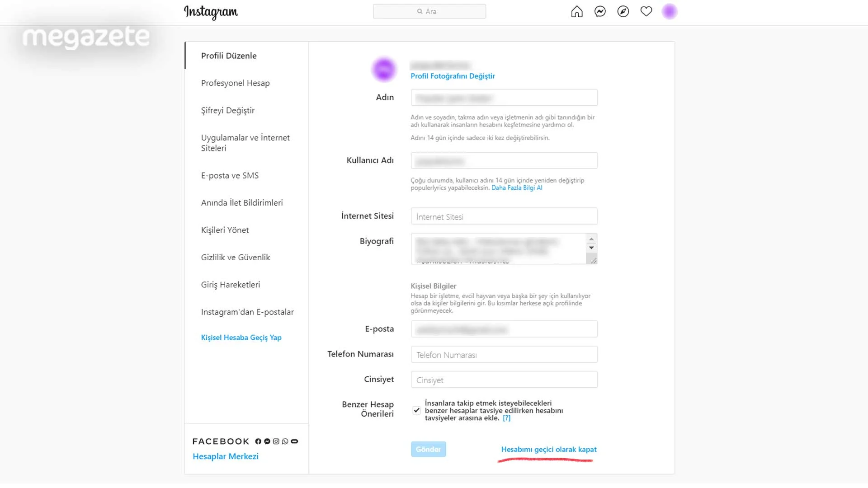This screenshot has height=488, width=868.
Task: Click the İnternet Sitesi input field
Action: coord(504,216)
